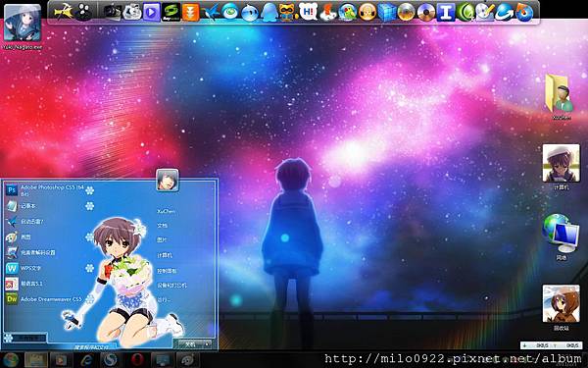Open the golden disc dock icon
This screenshot has height=368, width=588.
pyautogui.click(x=406, y=12)
